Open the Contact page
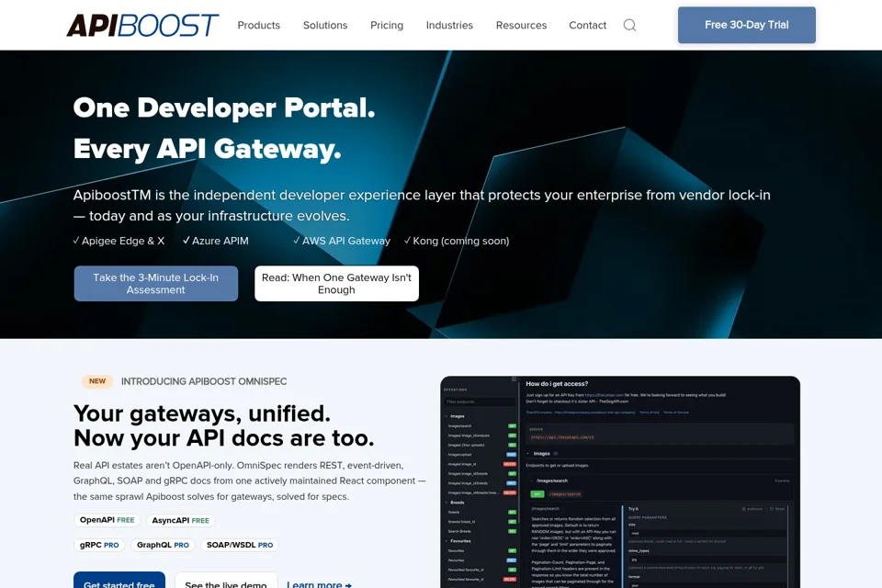Screen dimensions: 882x588 tap(587, 26)
